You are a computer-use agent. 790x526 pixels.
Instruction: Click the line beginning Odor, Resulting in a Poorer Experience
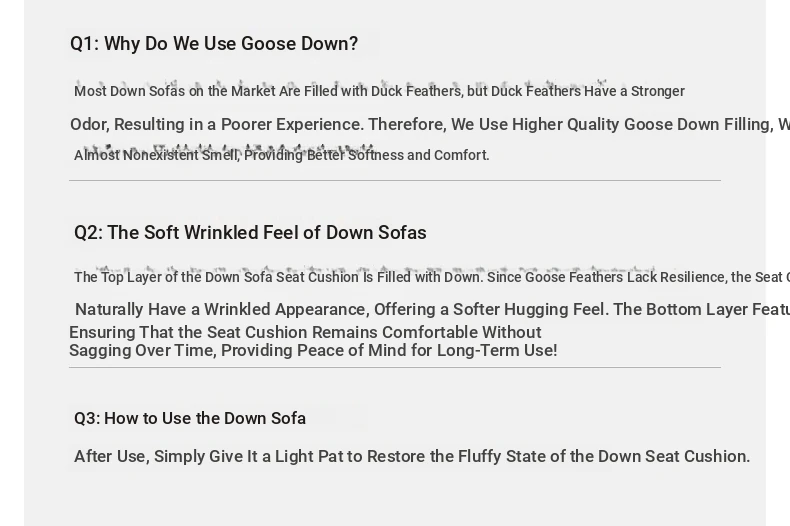tap(430, 124)
